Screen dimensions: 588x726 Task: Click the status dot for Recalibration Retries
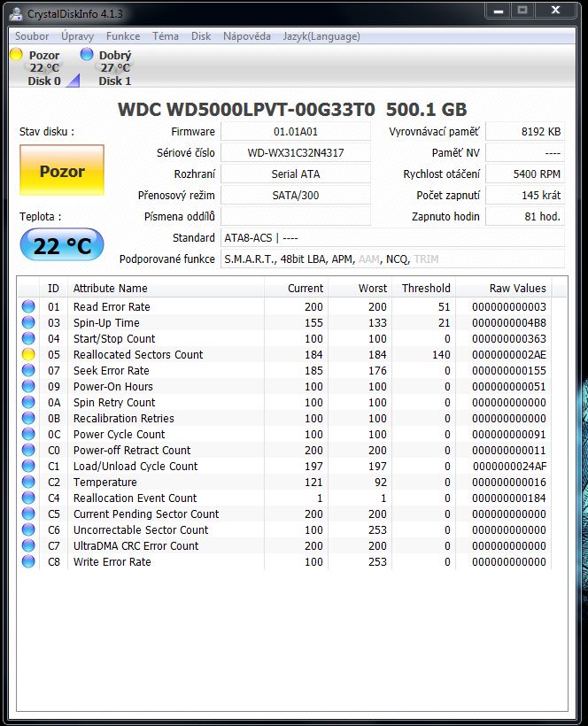coord(28,418)
